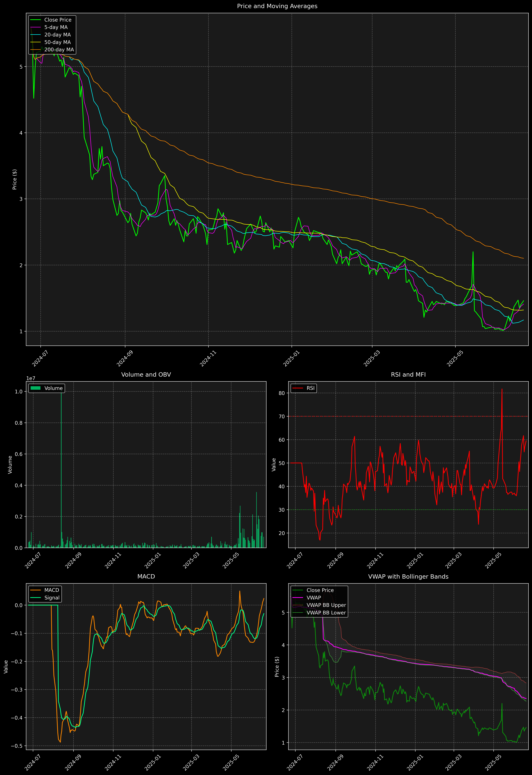This screenshot has width=532, height=775.
Task: Click '0.2' tick on Volume chart y-axis
Action: click(x=19, y=517)
